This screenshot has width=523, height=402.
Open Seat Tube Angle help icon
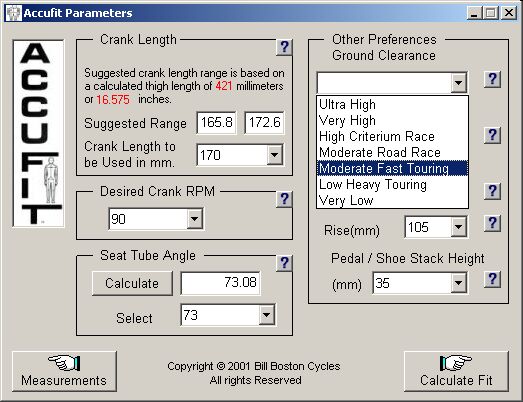tap(284, 263)
